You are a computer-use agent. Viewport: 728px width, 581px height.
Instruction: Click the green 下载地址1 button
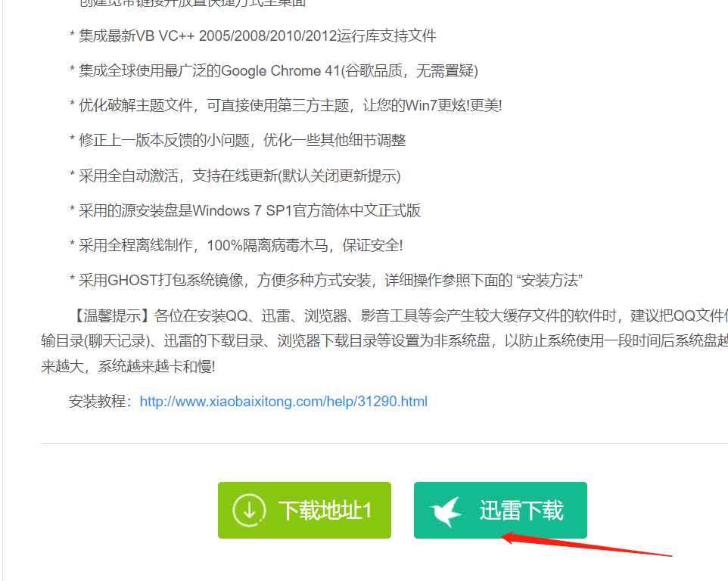[304, 510]
